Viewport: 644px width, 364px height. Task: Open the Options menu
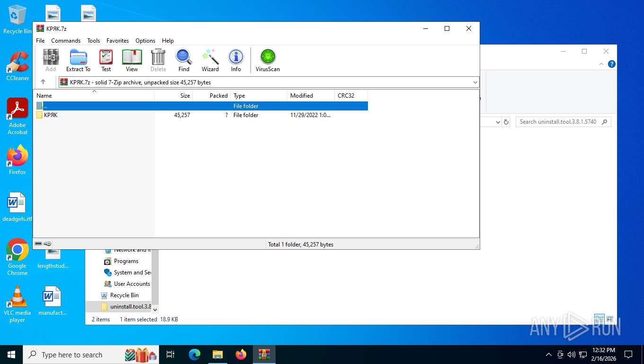tap(145, 41)
